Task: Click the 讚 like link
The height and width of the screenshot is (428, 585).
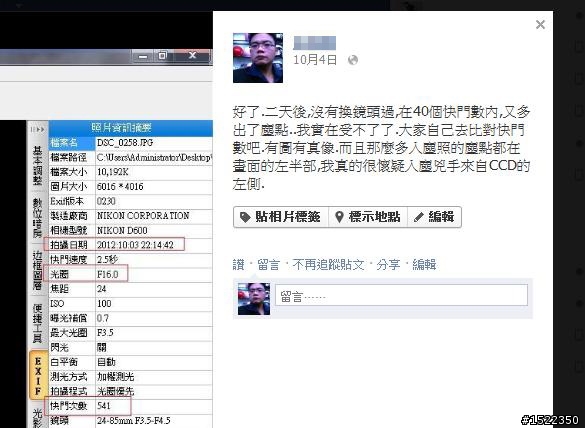Action: [238, 265]
